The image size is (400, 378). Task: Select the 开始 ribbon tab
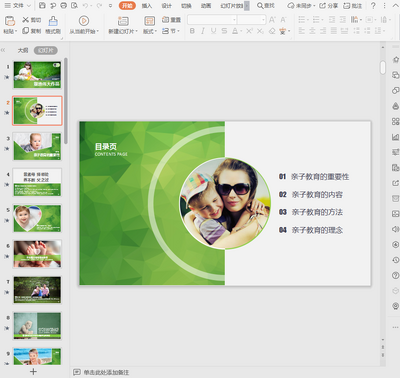tap(127, 5)
